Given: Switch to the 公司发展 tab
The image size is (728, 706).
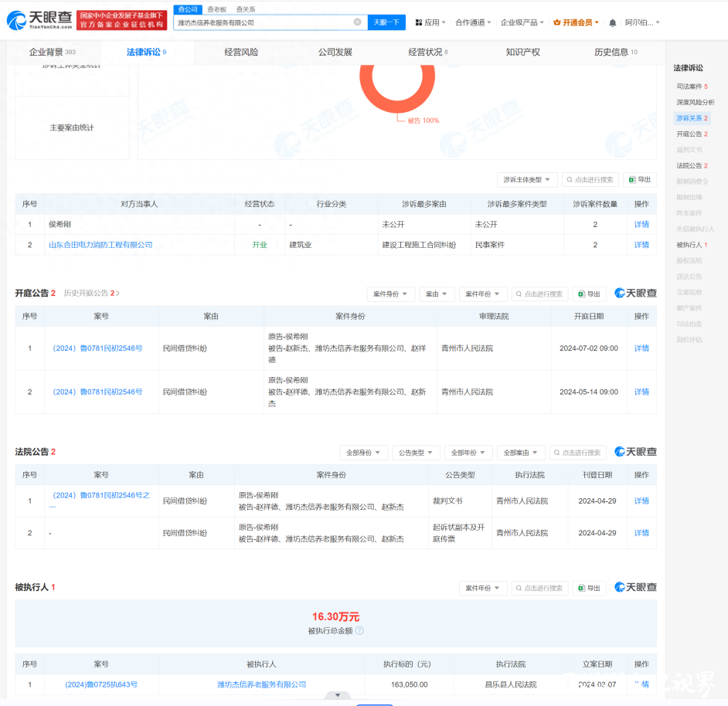Looking at the screenshot, I should [335, 52].
